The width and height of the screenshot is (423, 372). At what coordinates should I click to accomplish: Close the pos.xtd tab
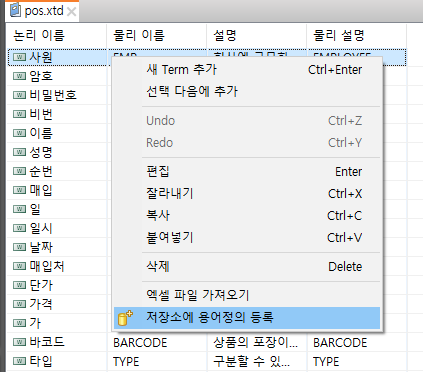tap(71, 12)
